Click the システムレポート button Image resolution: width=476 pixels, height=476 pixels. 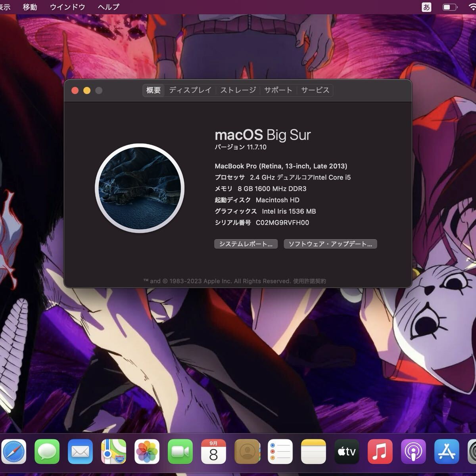[x=246, y=244]
